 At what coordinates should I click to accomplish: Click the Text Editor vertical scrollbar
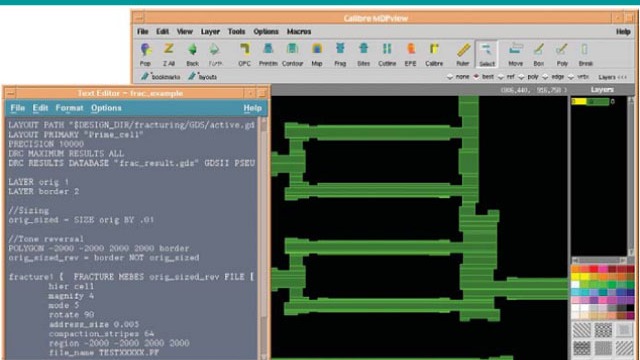(x=264, y=238)
